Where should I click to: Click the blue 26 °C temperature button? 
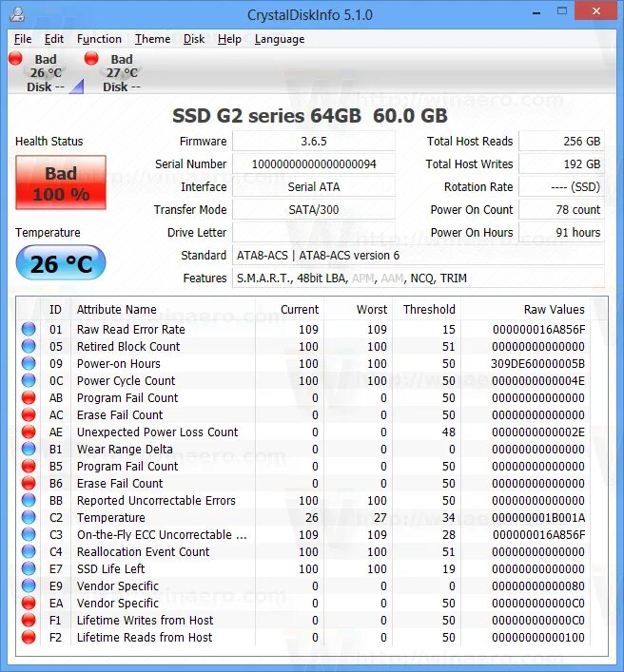[x=61, y=263]
